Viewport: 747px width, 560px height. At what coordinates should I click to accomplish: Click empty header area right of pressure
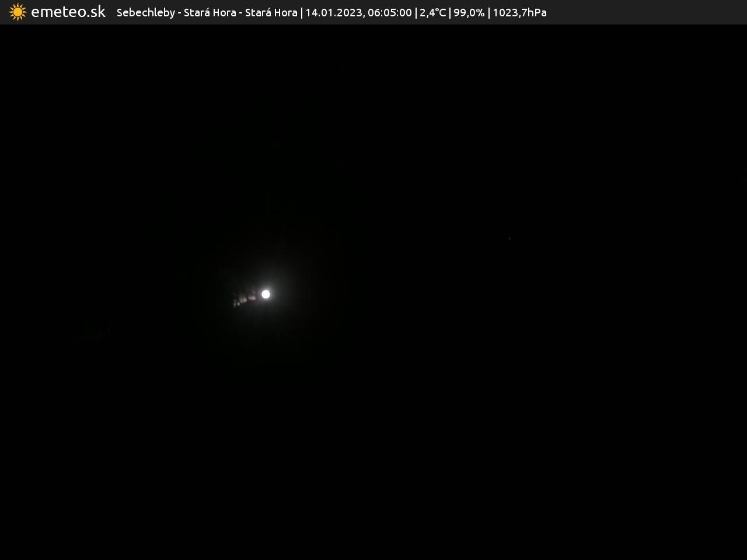(x=642, y=12)
